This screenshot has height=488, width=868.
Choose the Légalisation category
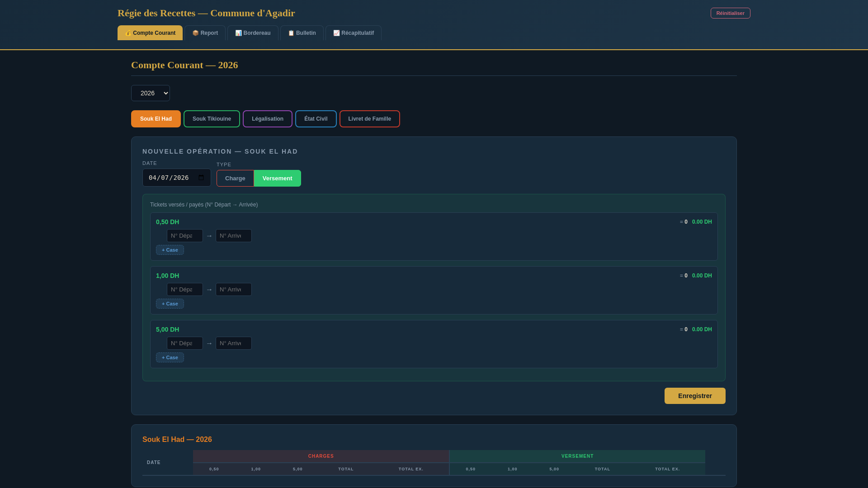268,119
